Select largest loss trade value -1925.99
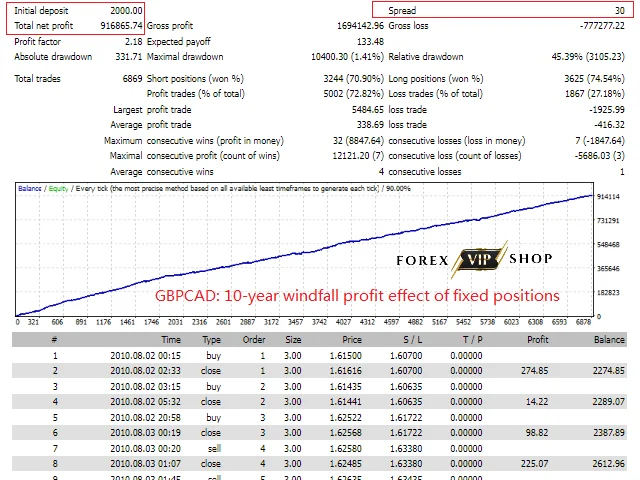The height and width of the screenshot is (480, 640). tap(607, 110)
